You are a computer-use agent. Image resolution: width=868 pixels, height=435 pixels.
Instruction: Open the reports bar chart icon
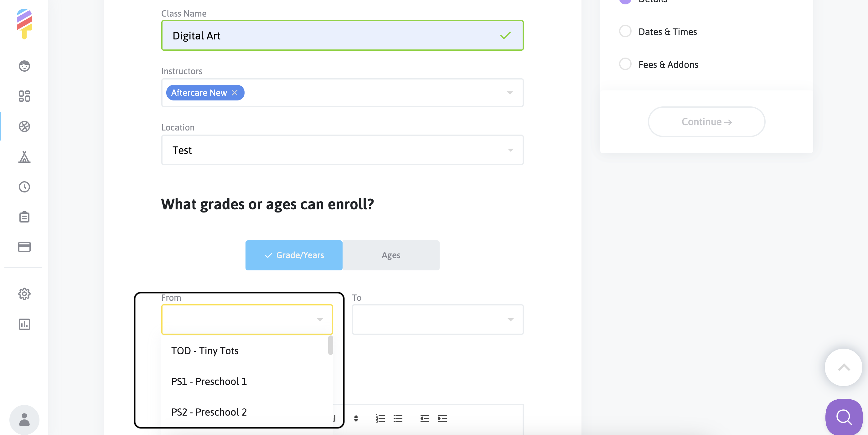point(24,324)
